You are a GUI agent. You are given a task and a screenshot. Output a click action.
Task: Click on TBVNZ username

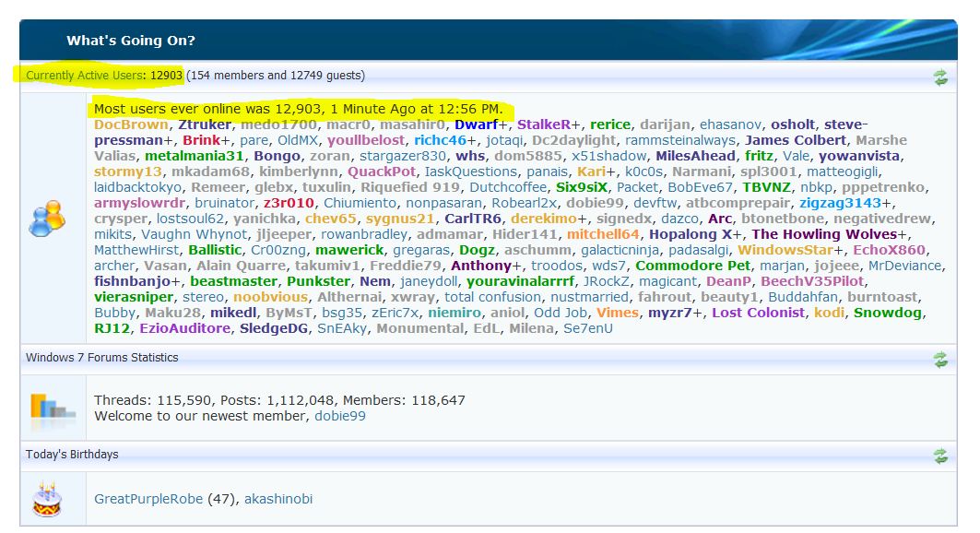(766, 187)
